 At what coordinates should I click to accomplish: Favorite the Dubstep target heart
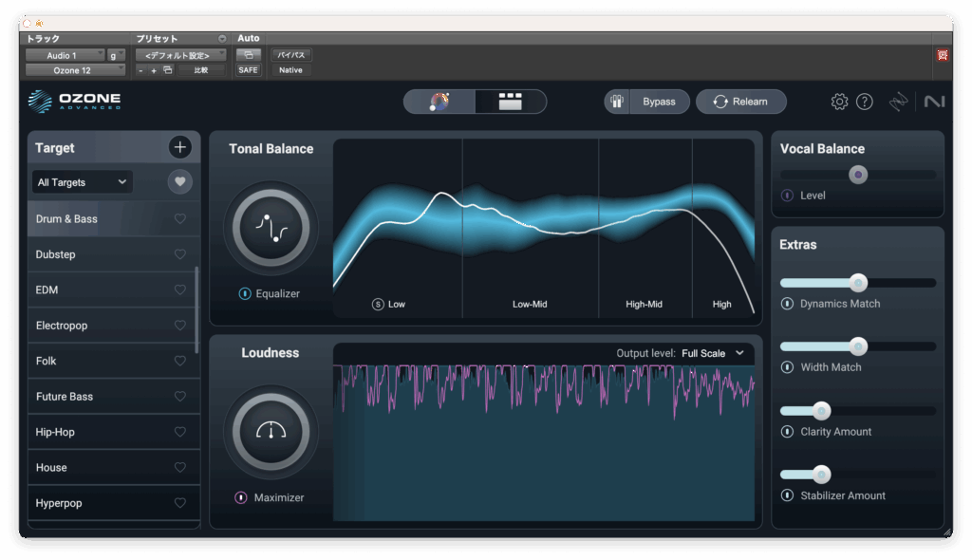(179, 254)
